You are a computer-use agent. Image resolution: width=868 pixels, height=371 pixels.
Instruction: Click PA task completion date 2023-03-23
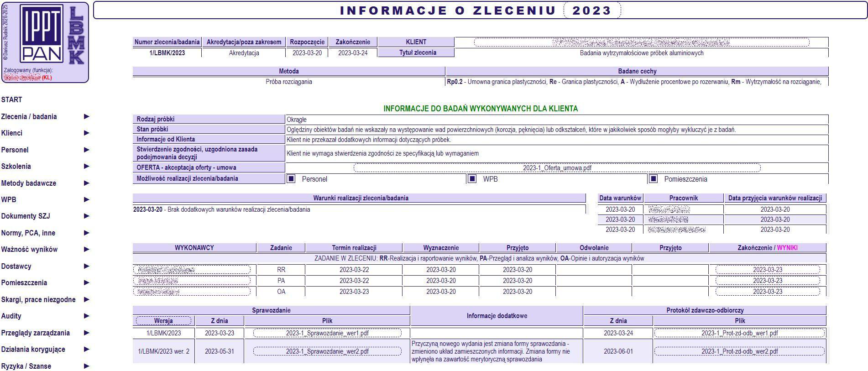(x=768, y=281)
